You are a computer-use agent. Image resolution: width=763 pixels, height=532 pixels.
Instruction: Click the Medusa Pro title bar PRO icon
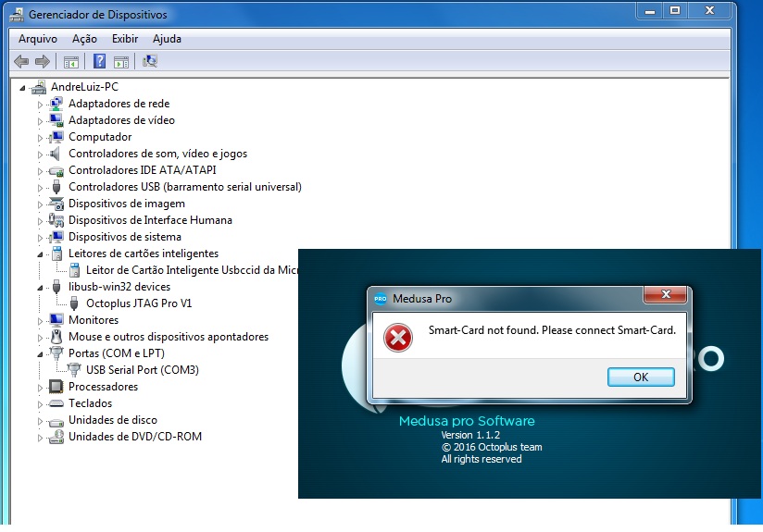click(x=380, y=299)
